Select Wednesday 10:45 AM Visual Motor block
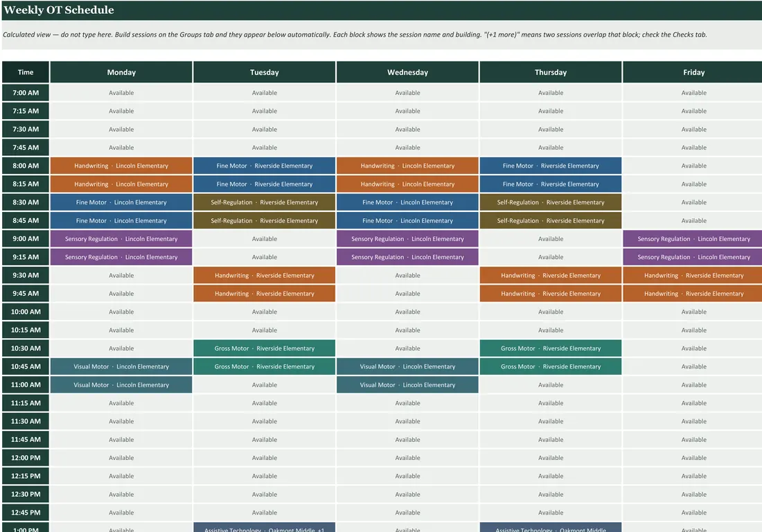762x532 pixels. tap(407, 366)
